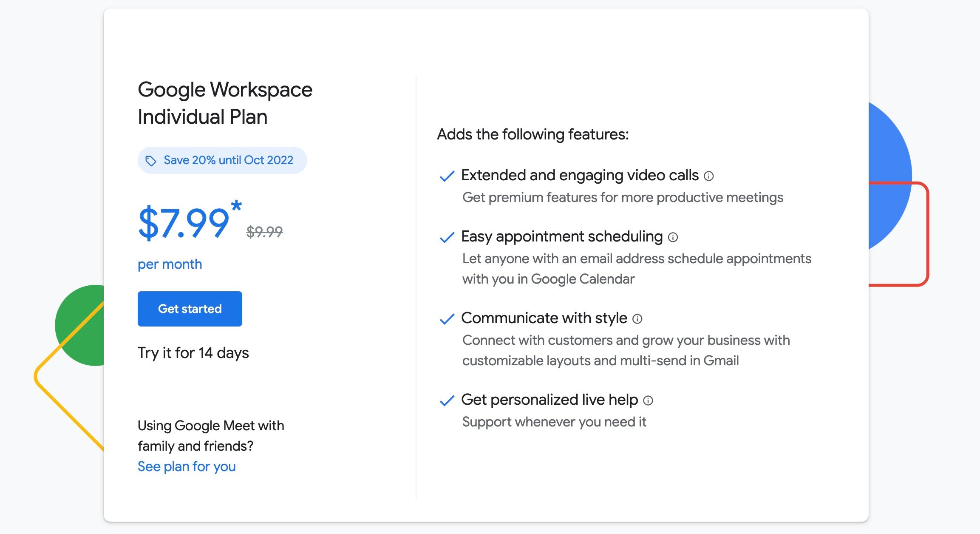
Task: Open the See plan for you link
Action: coord(187,466)
